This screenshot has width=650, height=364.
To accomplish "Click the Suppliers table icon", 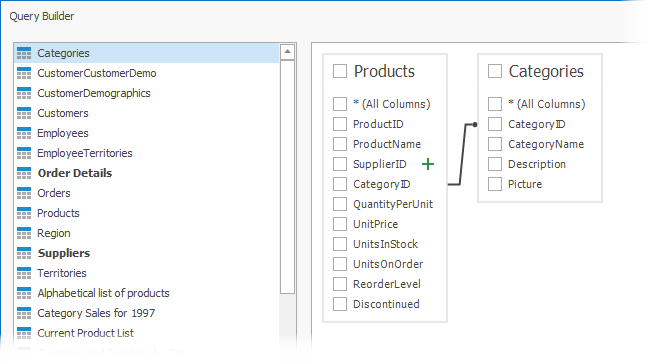I will (24, 253).
